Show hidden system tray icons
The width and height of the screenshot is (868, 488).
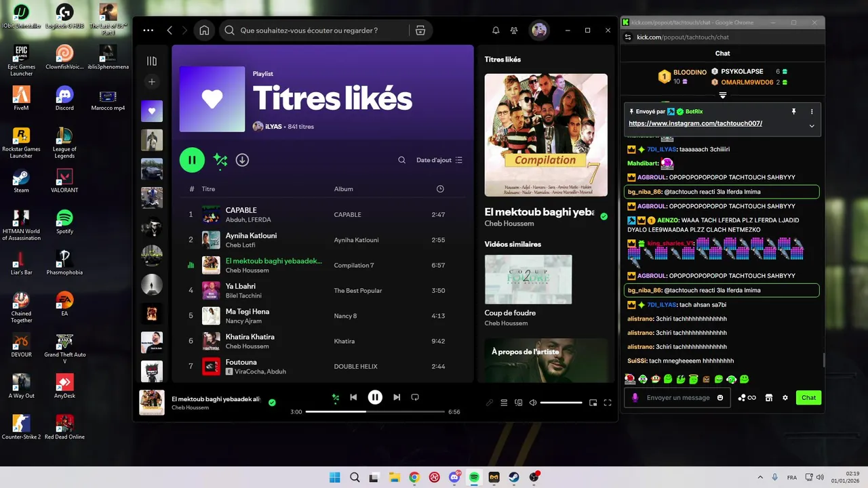coord(759,477)
